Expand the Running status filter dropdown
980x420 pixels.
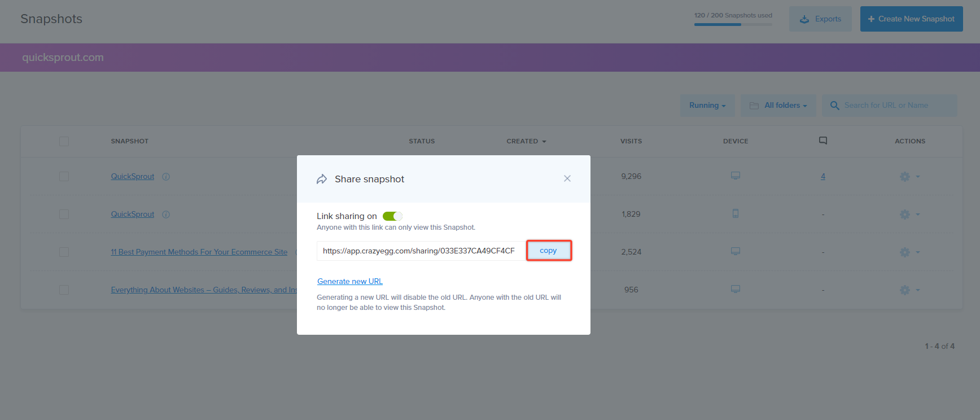click(708, 106)
